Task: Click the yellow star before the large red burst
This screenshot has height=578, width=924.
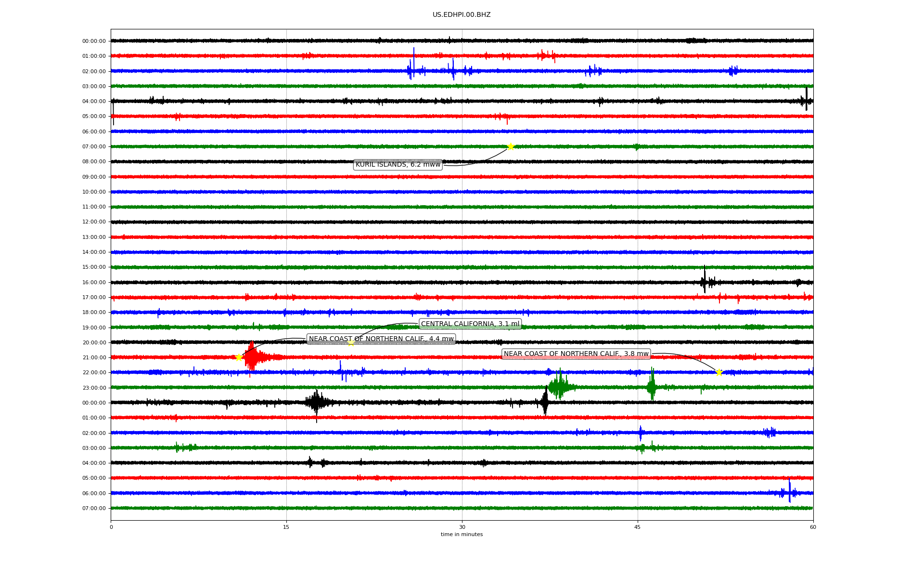Action: pyautogui.click(x=239, y=357)
